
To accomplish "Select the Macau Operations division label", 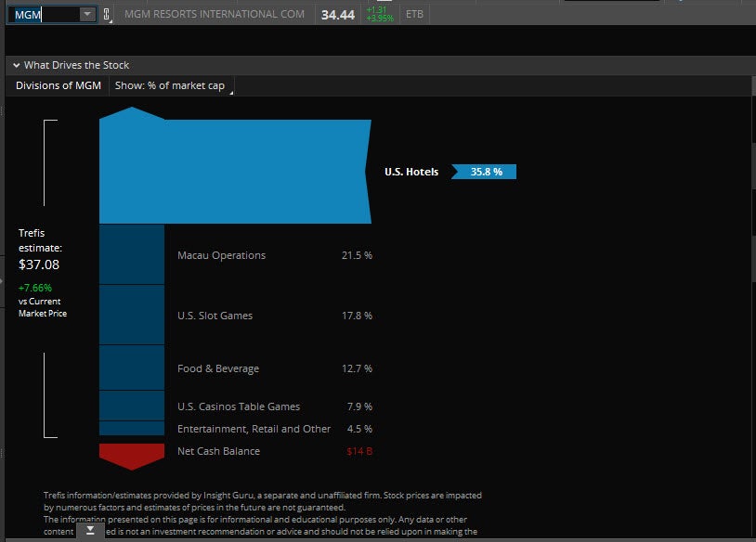I will pyautogui.click(x=221, y=255).
